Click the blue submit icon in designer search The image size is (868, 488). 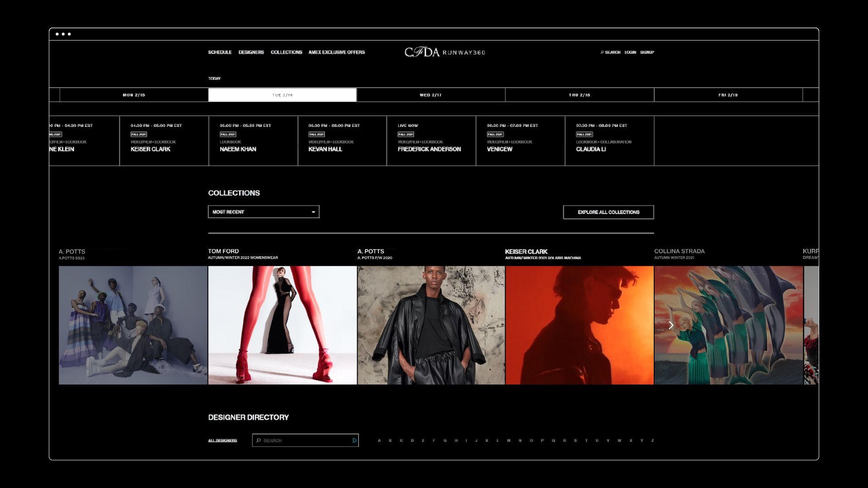pos(354,441)
